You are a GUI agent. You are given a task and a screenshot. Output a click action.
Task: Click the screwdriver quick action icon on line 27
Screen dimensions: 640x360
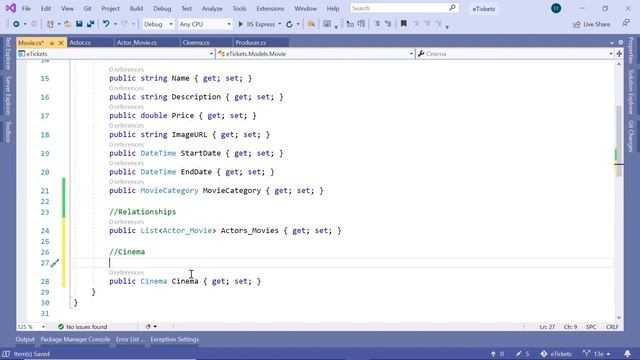55,263
